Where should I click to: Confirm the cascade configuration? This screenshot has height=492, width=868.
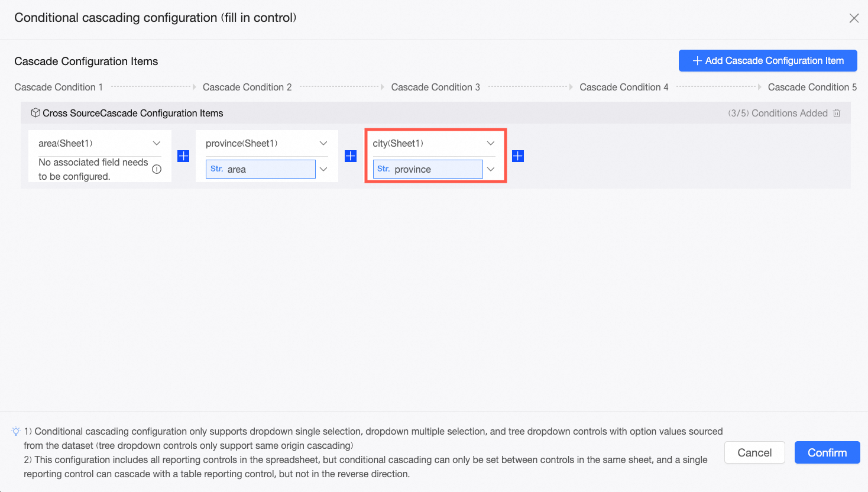click(x=827, y=452)
